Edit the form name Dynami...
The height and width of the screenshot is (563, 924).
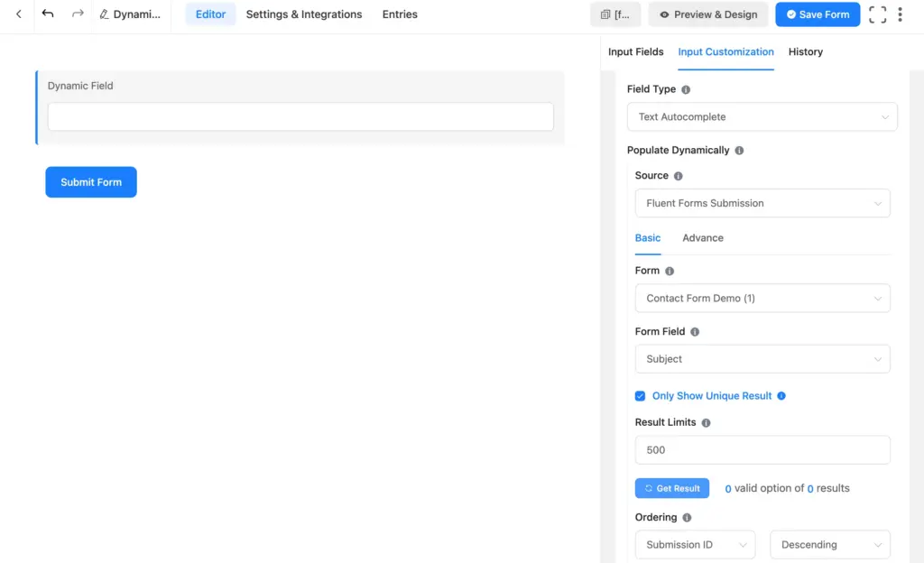(x=130, y=14)
